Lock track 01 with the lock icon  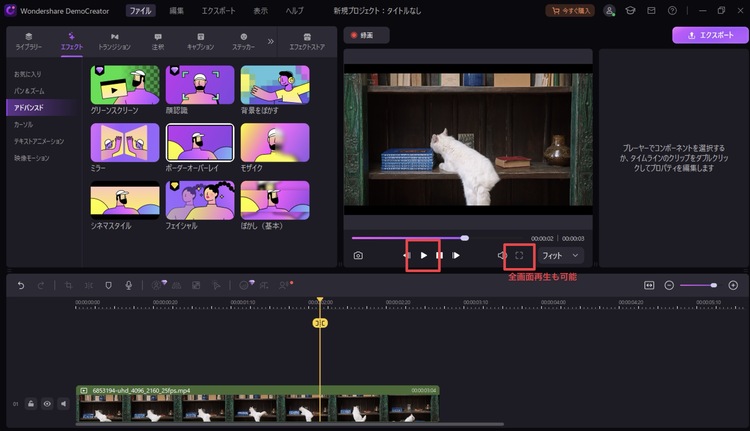31,404
